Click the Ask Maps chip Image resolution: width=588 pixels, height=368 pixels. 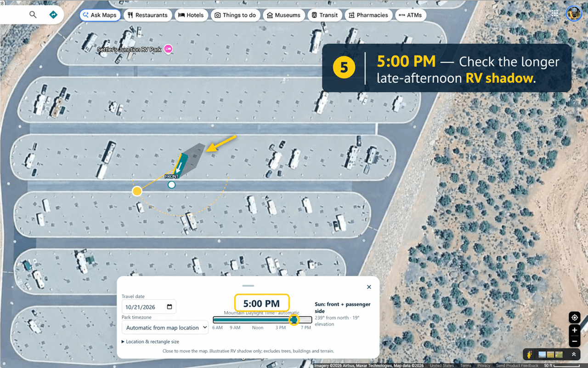pos(100,15)
